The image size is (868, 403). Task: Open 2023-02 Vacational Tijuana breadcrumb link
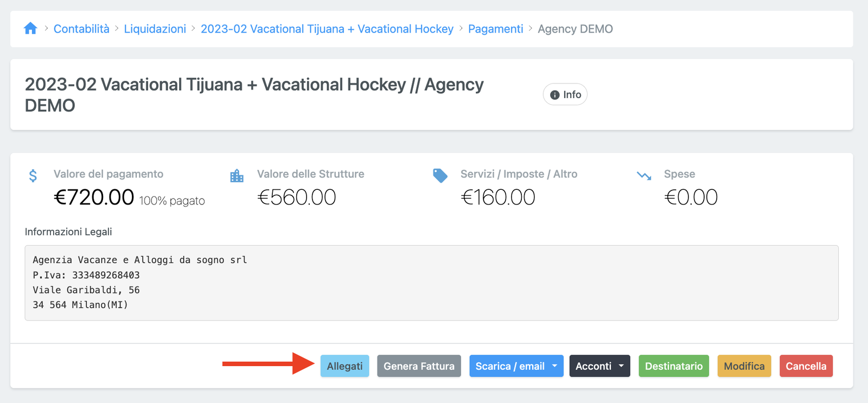(327, 29)
